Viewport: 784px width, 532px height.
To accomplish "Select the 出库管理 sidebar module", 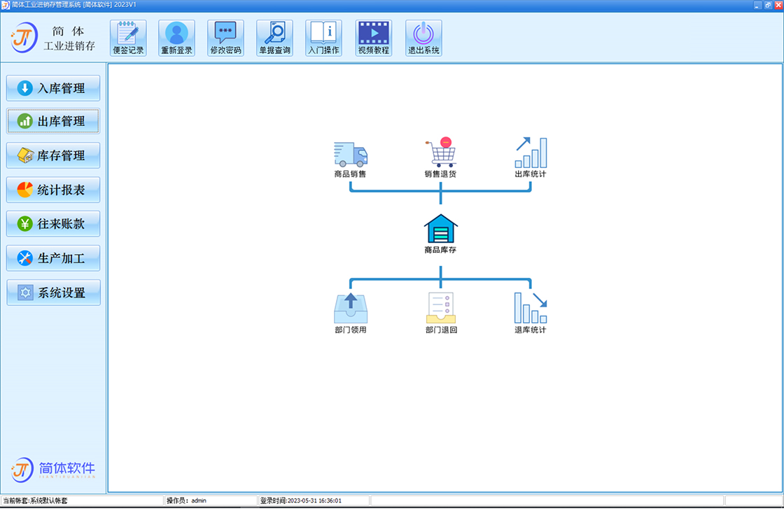I will 53,121.
